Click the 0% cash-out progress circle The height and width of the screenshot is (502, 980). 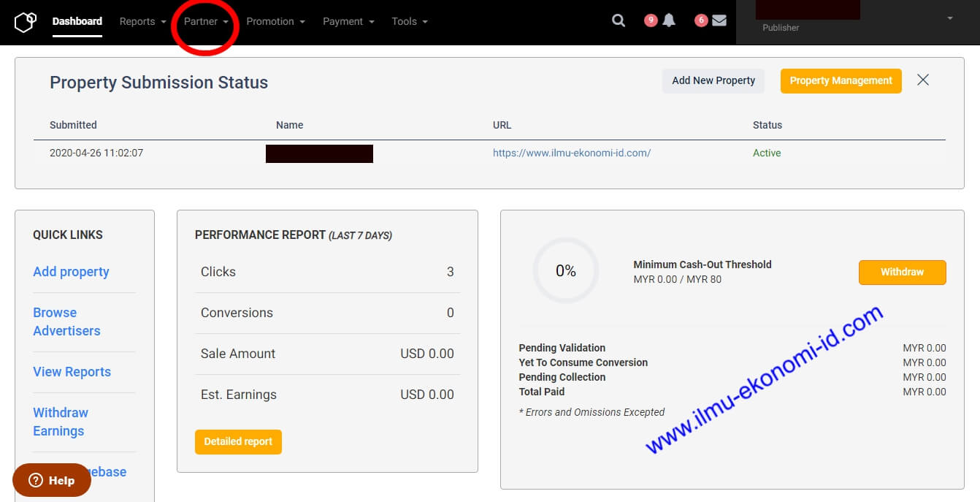(565, 270)
